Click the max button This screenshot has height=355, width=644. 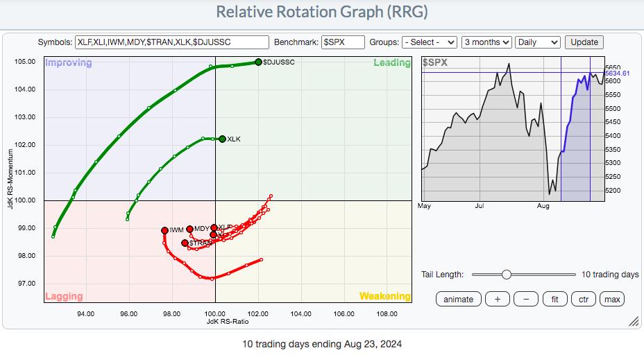pos(612,299)
